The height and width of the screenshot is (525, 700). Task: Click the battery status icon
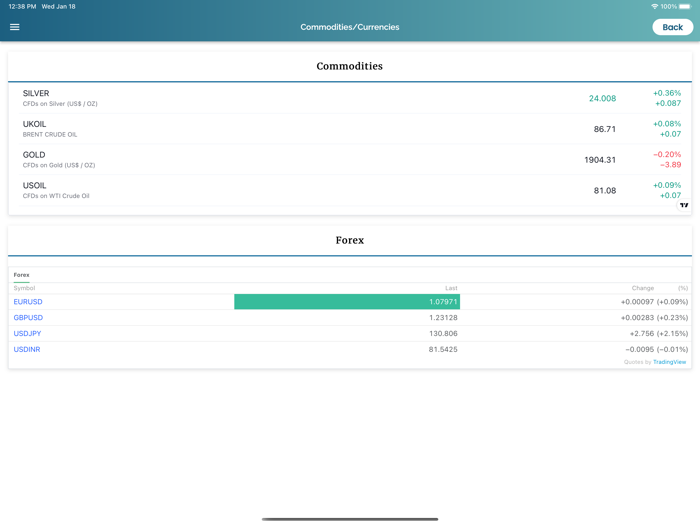pos(685,7)
